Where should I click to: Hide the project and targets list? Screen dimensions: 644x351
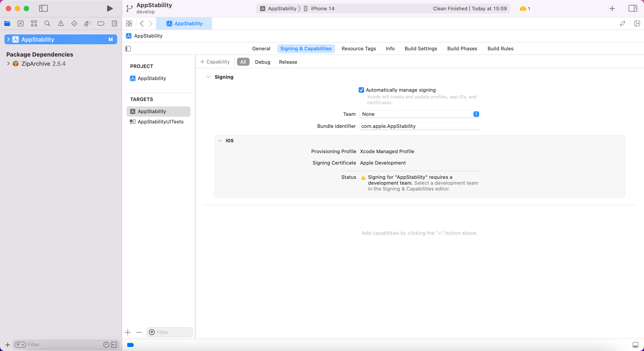[x=128, y=49]
